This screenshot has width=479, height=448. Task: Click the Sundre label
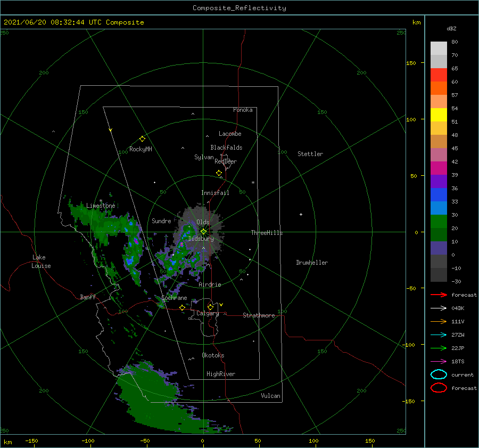tap(161, 221)
